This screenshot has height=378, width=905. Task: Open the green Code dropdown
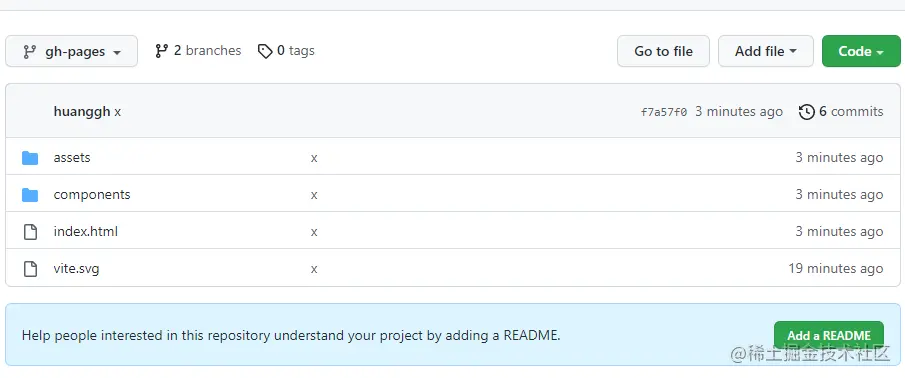[861, 51]
